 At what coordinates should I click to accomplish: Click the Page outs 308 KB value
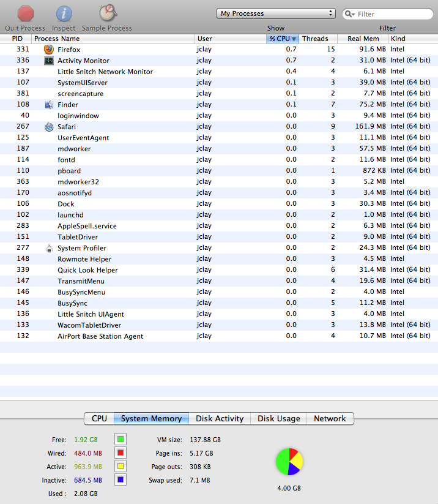pos(200,467)
